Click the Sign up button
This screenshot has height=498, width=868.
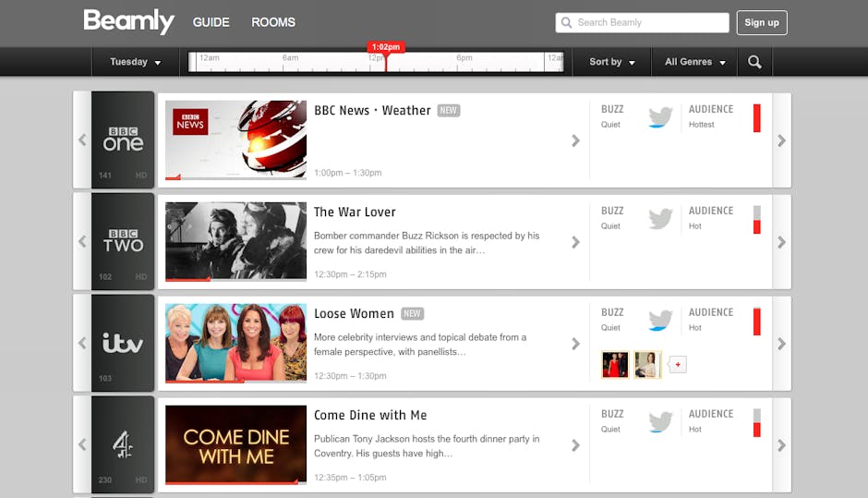point(761,22)
